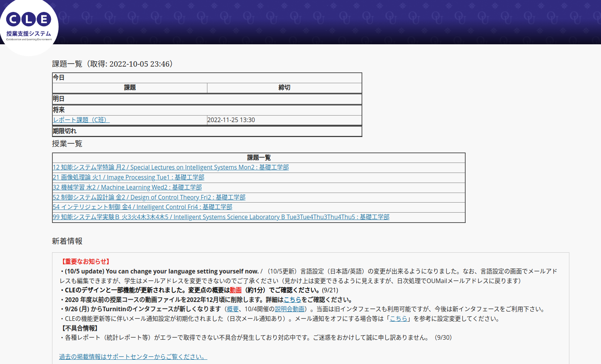Expand the 期限切れ expired section
The width and height of the screenshot is (601, 364).
click(x=64, y=131)
